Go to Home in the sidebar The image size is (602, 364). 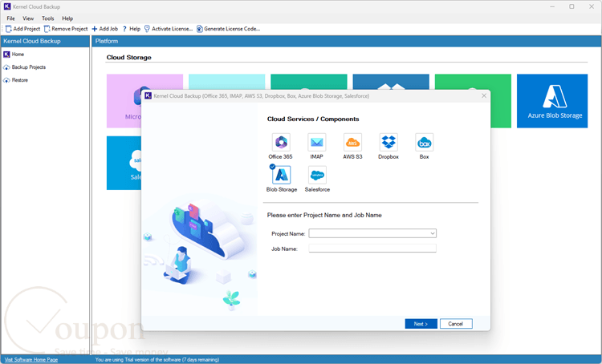point(14,55)
